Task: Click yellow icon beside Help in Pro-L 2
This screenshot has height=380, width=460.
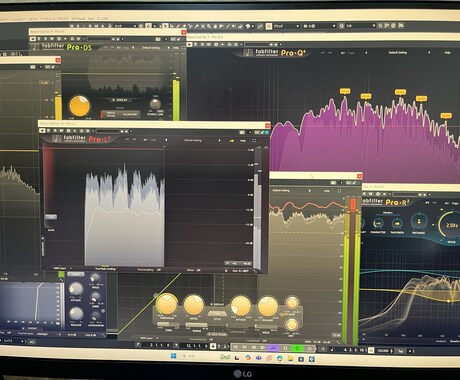Action: [232, 141]
